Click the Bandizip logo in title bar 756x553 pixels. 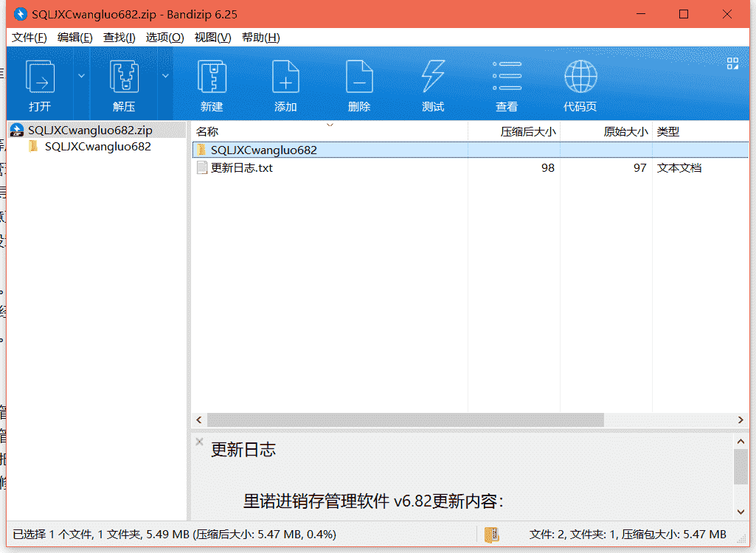20,14
